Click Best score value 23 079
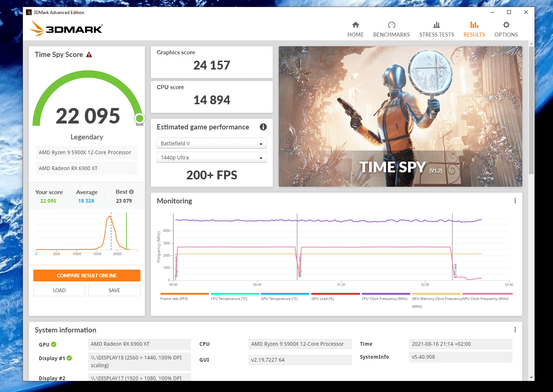 coord(124,201)
